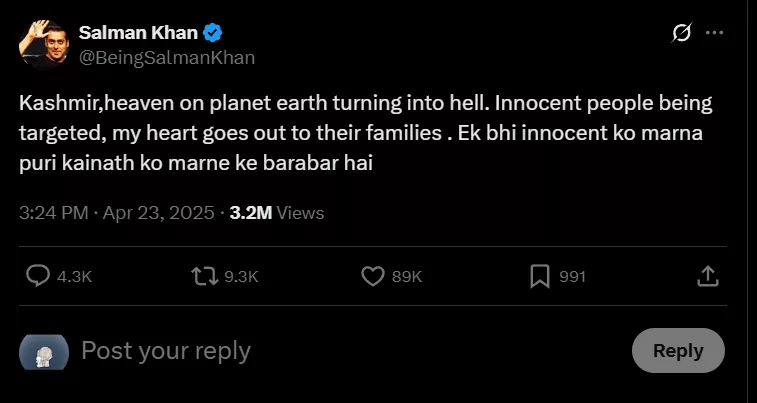The width and height of the screenshot is (757, 403).
Task: Click the 89K likes count
Action: tap(407, 277)
